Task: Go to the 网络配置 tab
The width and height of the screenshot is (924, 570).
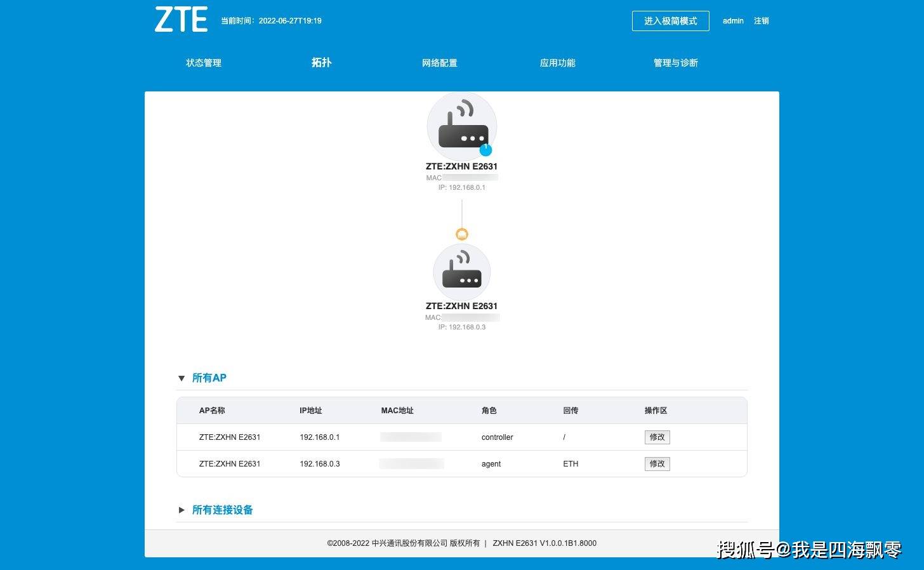Action: pyautogui.click(x=439, y=63)
